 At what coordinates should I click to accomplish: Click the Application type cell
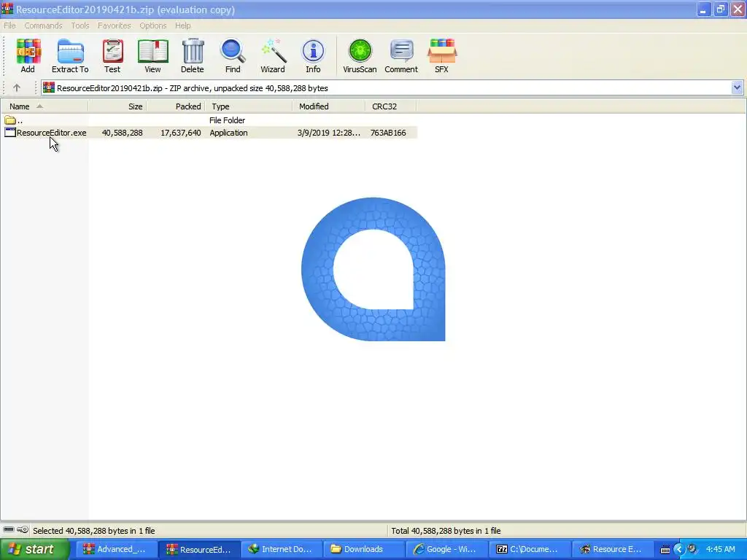[x=228, y=133]
